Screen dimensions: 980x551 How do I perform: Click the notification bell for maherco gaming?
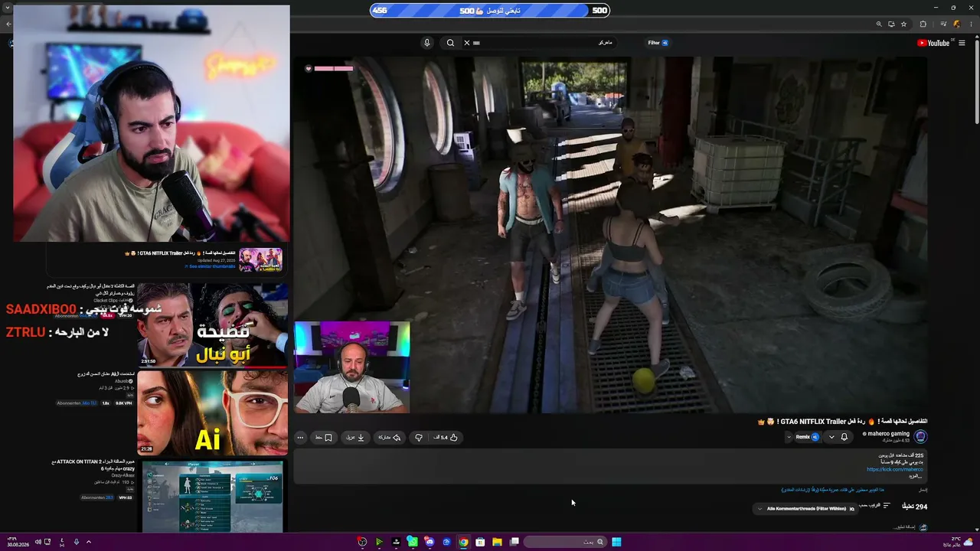844,437
